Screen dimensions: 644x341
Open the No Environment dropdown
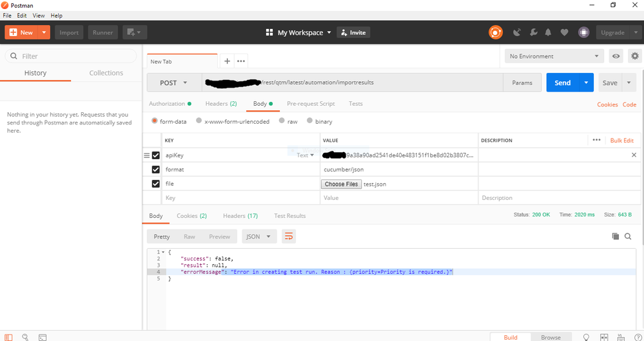554,56
